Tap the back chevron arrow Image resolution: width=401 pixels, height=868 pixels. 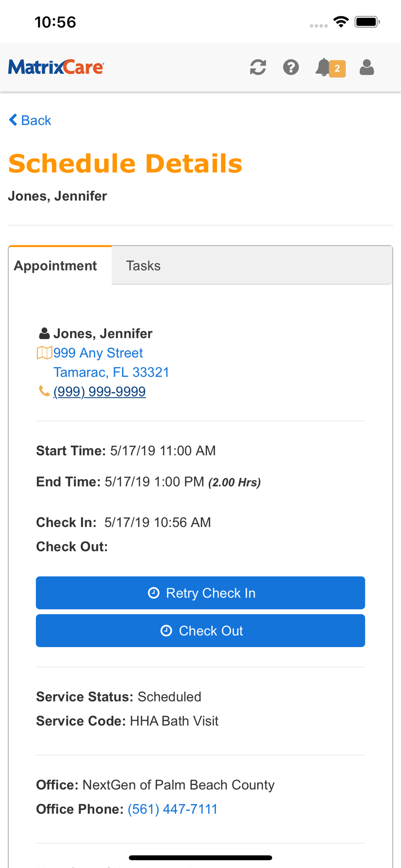pyautogui.click(x=13, y=120)
